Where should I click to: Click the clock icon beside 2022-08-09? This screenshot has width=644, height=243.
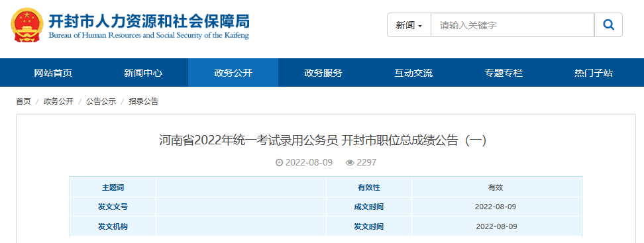tap(280, 162)
